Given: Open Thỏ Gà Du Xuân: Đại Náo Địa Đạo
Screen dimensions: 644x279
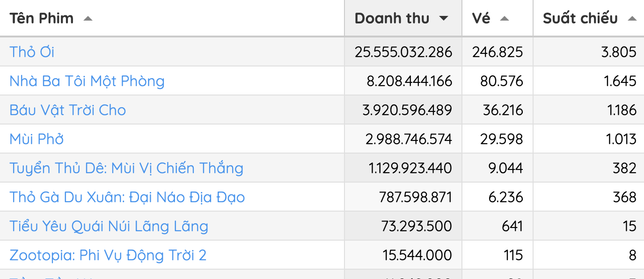Looking at the screenshot, I should 127,197.
